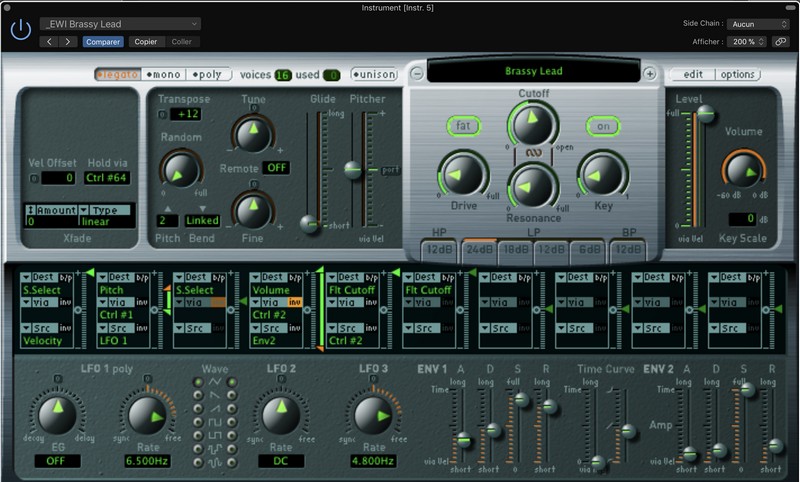The image size is (800, 482).
Task: Click the filter chain link icon below Cutoff
Action: [x=534, y=154]
